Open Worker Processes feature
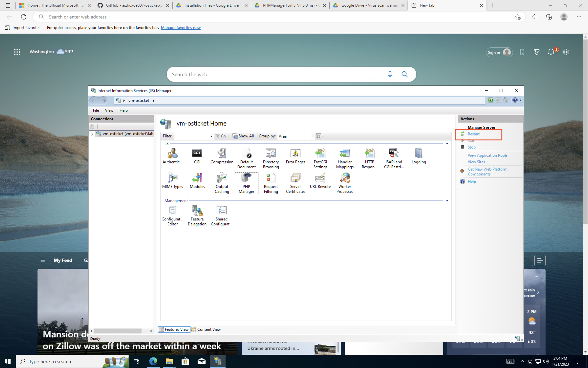This screenshot has width=588, height=368. tap(345, 183)
